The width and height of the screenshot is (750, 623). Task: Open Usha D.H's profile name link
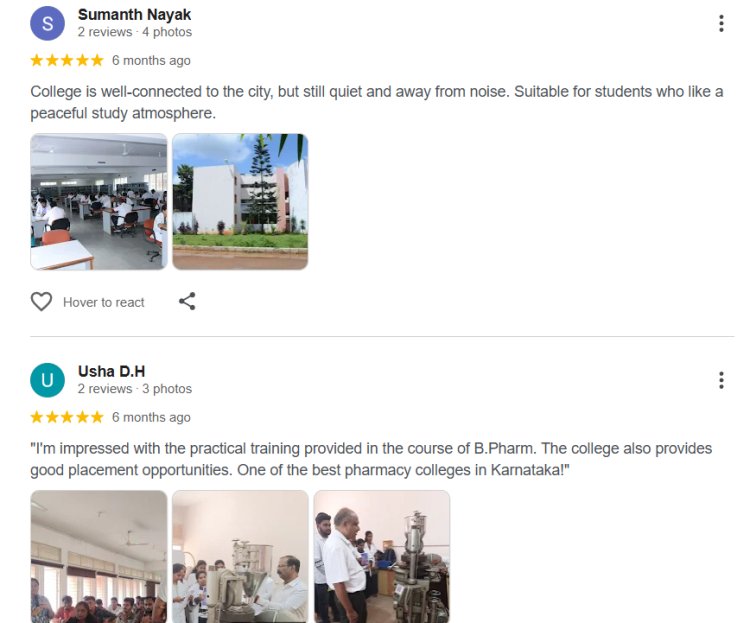point(111,371)
